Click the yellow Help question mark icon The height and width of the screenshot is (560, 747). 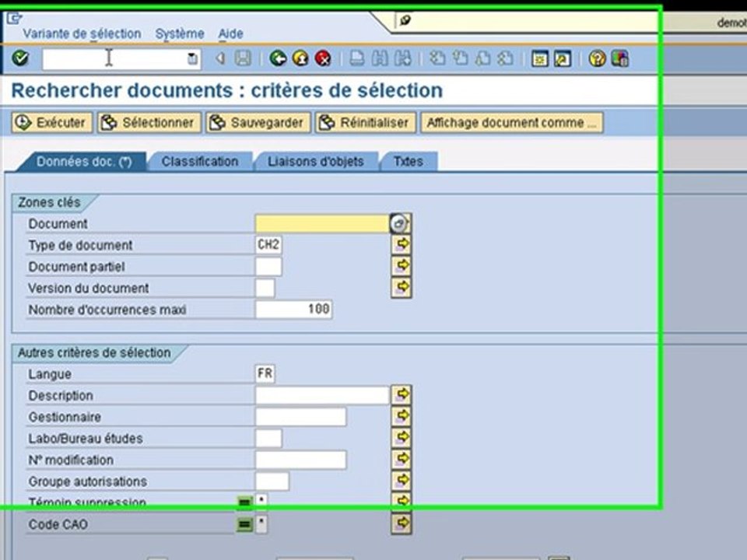(x=597, y=58)
